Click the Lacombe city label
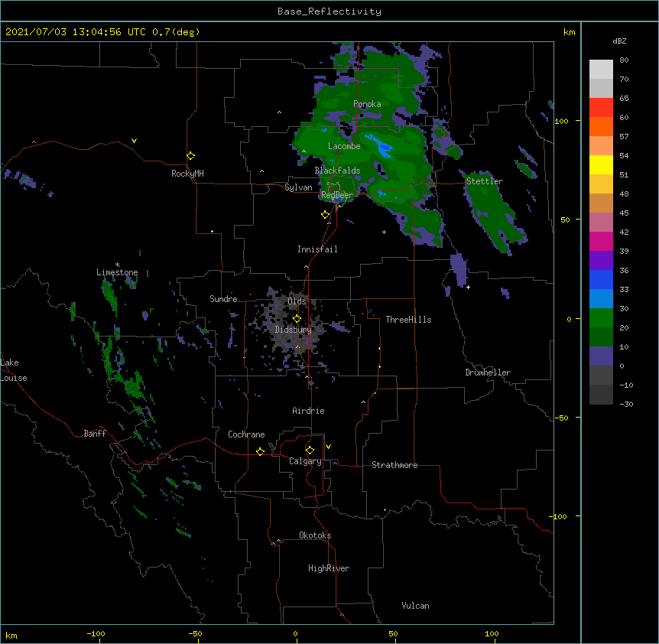Image resolution: width=659 pixels, height=644 pixels. [x=344, y=146]
